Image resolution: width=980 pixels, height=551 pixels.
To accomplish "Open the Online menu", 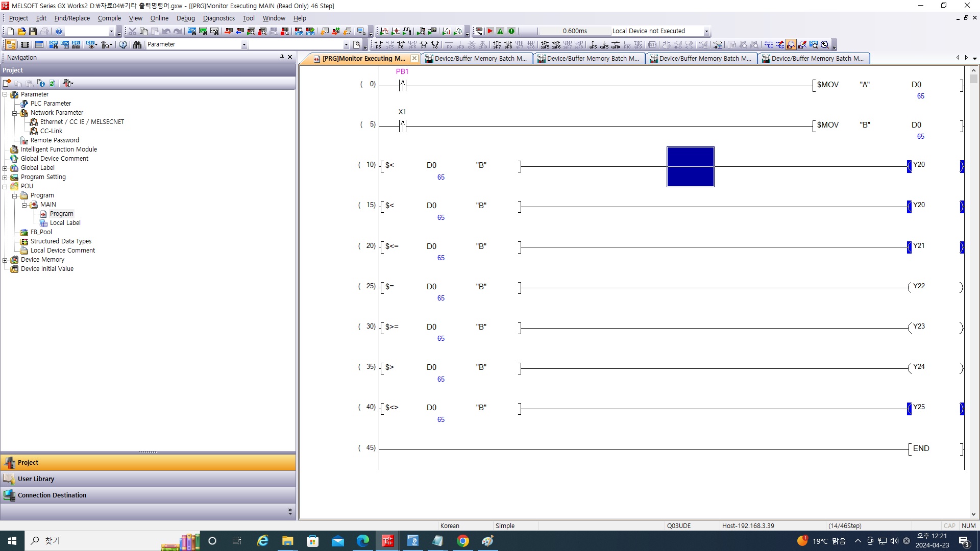I will coord(159,18).
